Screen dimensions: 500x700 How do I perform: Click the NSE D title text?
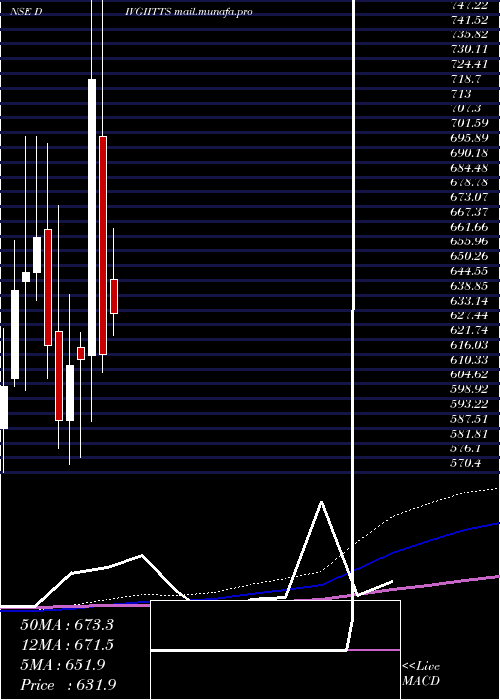(26, 12)
